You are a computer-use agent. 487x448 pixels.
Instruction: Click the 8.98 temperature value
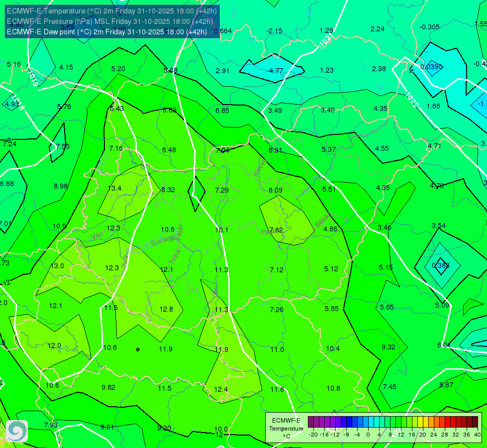[x=61, y=186]
